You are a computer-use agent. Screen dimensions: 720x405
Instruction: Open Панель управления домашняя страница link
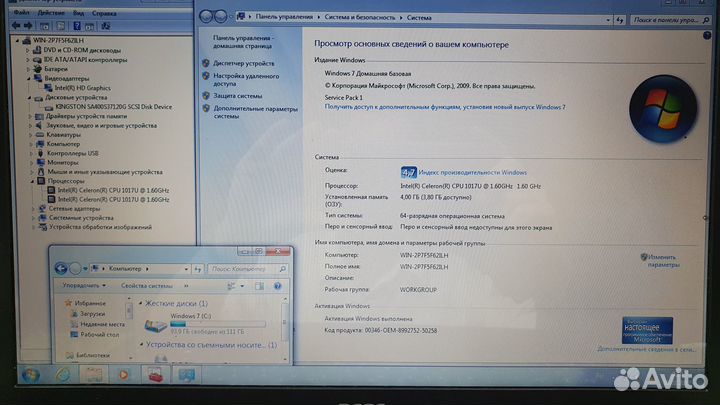tap(242, 42)
